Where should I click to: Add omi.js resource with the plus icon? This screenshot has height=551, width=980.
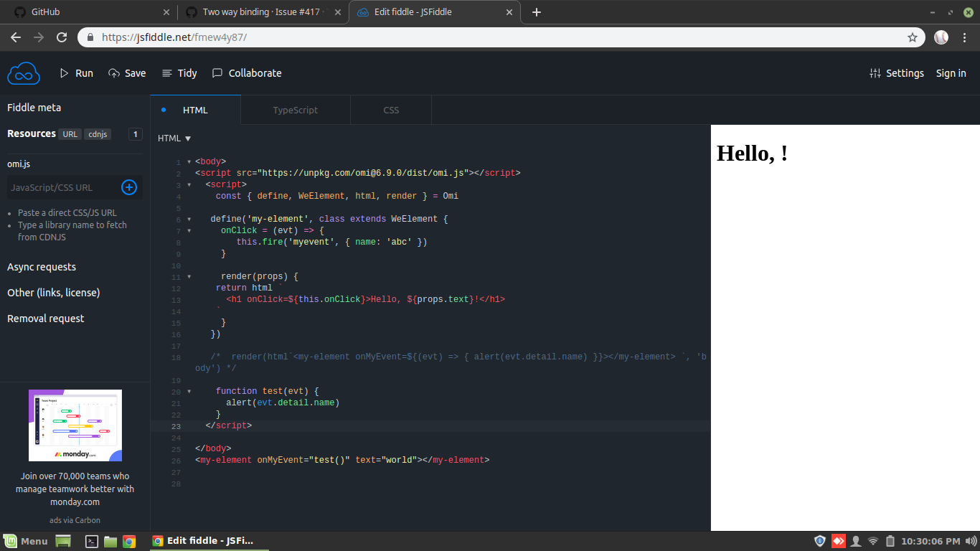[128, 187]
